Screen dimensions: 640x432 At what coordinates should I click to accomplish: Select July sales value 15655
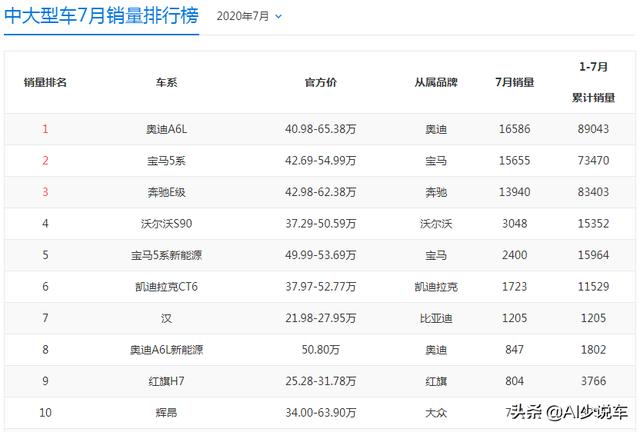[x=514, y=160]
